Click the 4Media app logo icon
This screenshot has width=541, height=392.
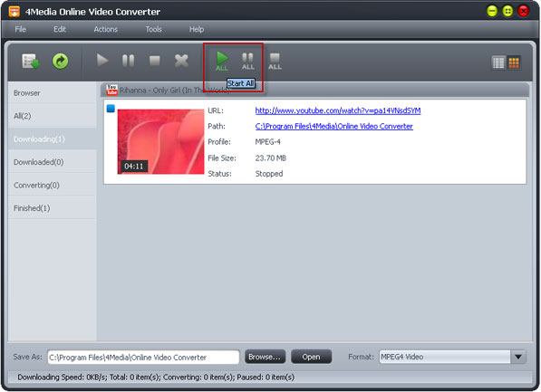coord(14,12)
